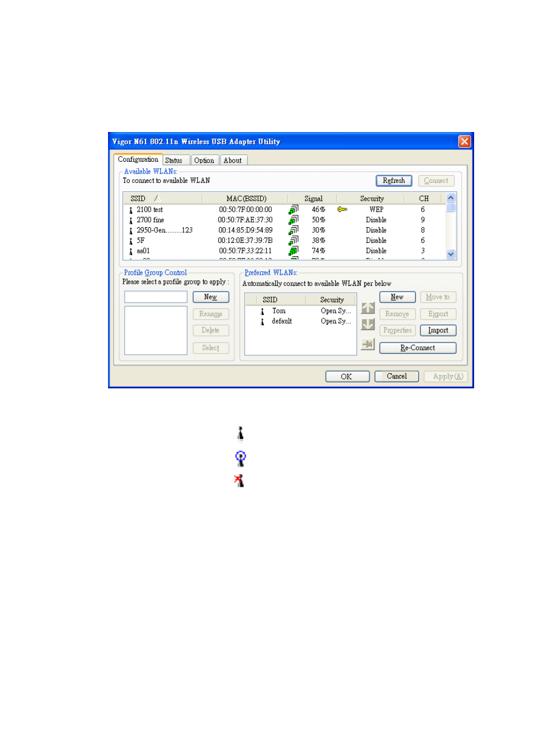
Task: Add a New preferred WLAN
Action: click(x=397, y=297)
